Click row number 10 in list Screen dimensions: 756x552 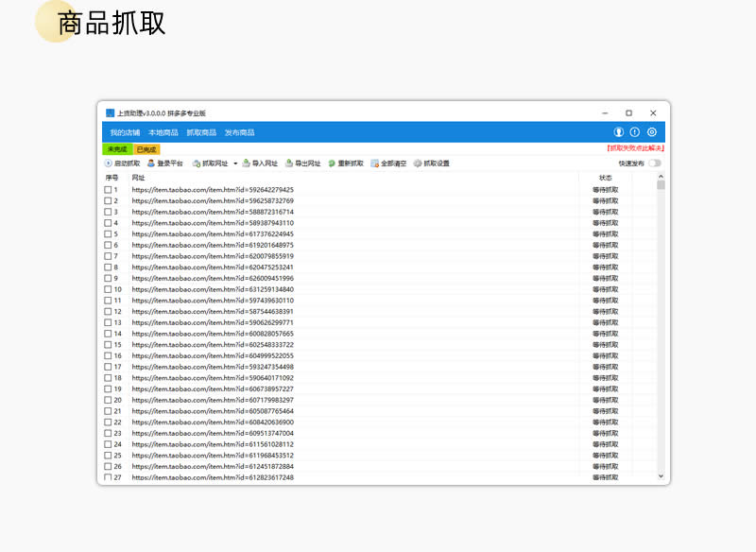(117, 290)
